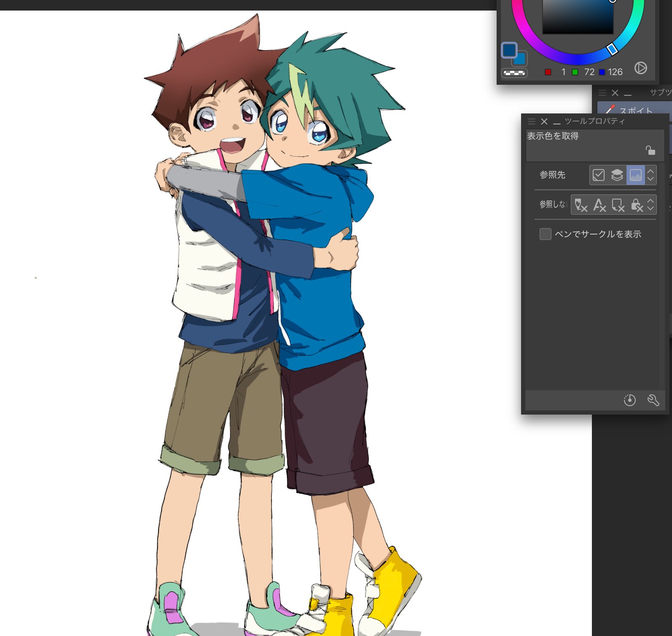Open the ツールプロパティ panel menu icon

point(532,121)
